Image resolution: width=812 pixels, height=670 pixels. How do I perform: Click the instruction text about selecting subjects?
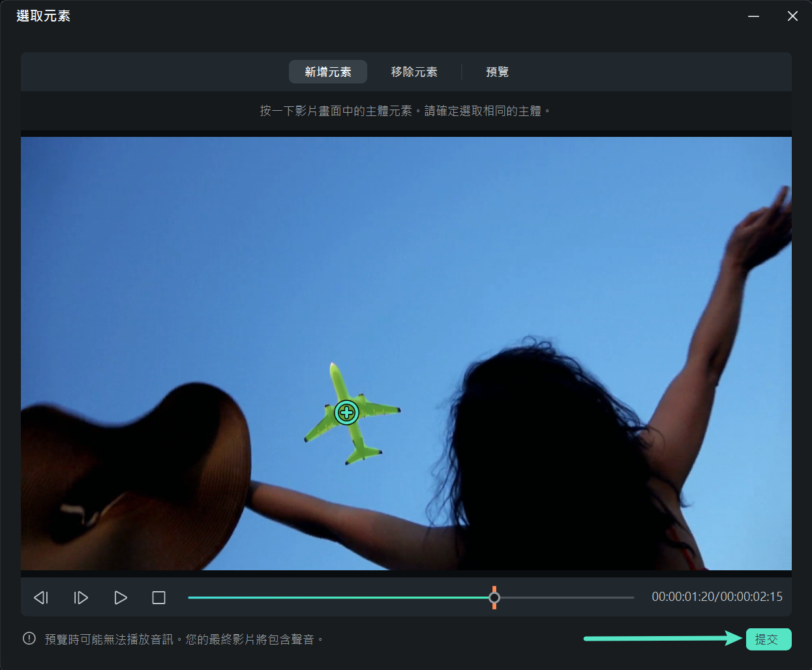point(406,111)
